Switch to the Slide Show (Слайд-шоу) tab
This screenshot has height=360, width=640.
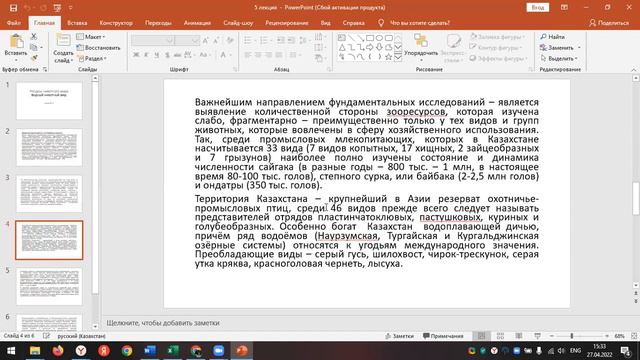click(238, 23)
